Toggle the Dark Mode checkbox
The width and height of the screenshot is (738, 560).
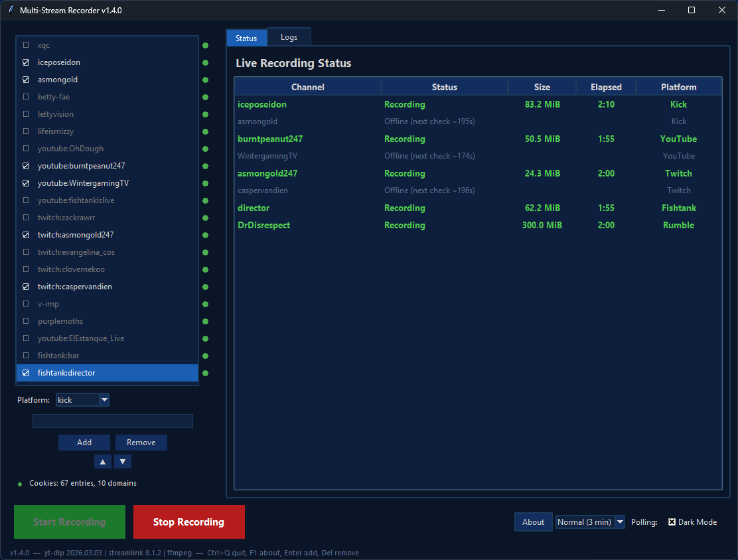(x=672, y=522)
